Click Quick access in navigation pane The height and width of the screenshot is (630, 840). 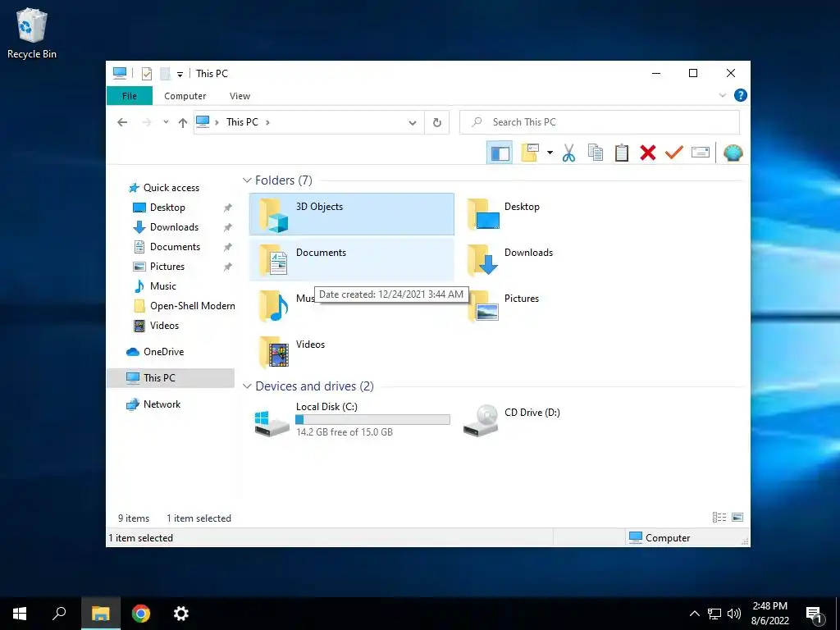(171, 188)
